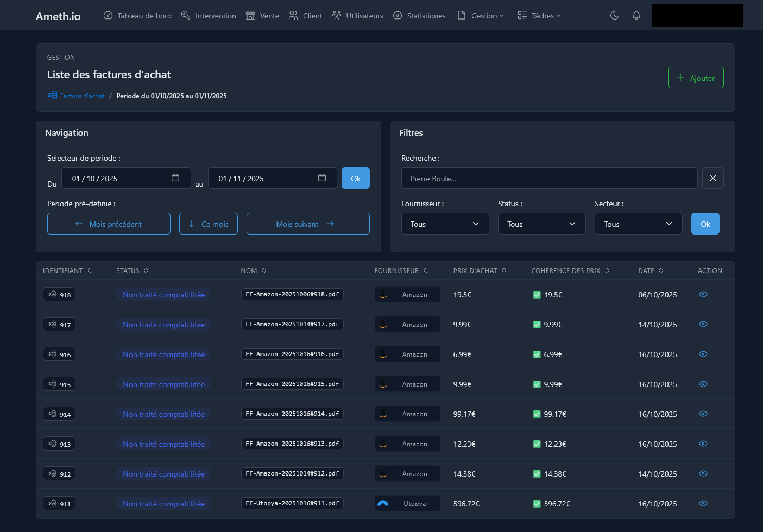View invoice 918 with eye icon
This screenshot has height=532, width=763.
pos(703,294)
